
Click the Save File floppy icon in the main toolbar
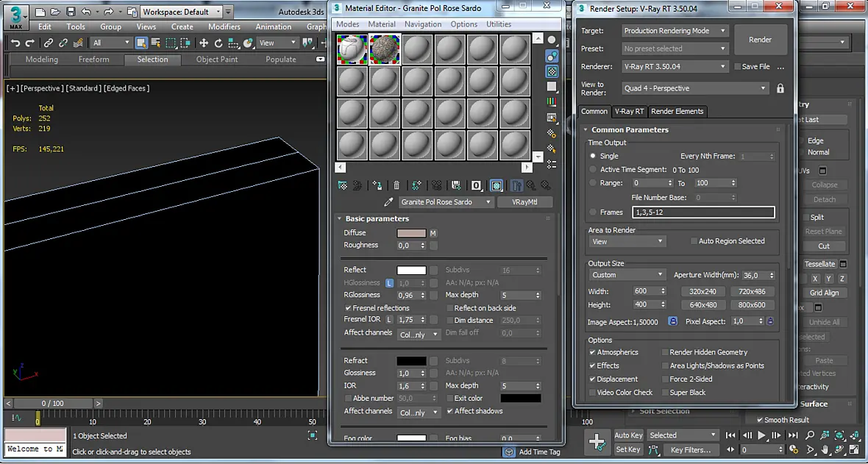click(71, 12)
